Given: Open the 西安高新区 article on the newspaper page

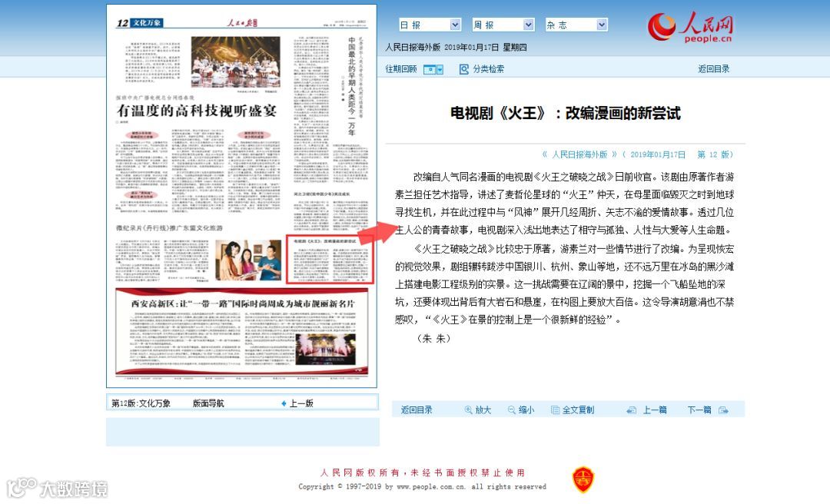Looking at the screenshot, I should point(243,303).
